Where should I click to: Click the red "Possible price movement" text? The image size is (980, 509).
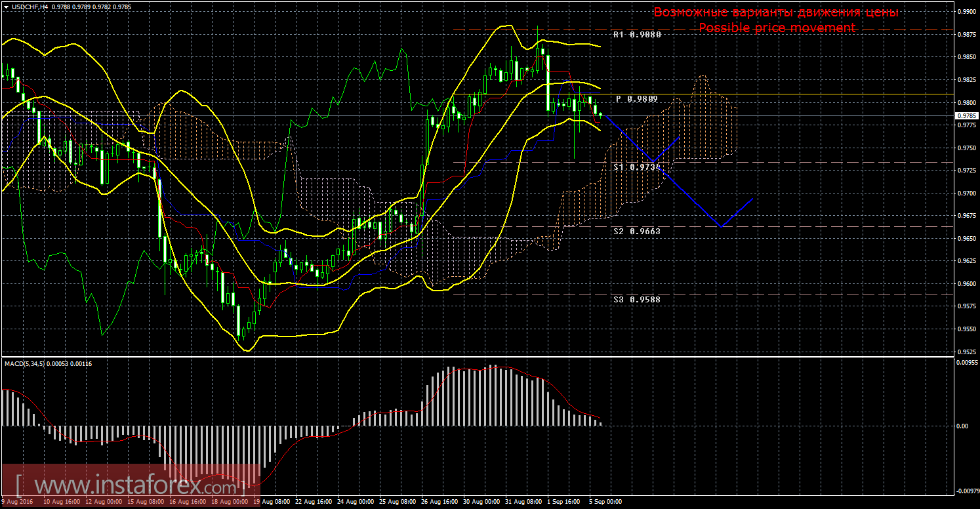point(777,28)
